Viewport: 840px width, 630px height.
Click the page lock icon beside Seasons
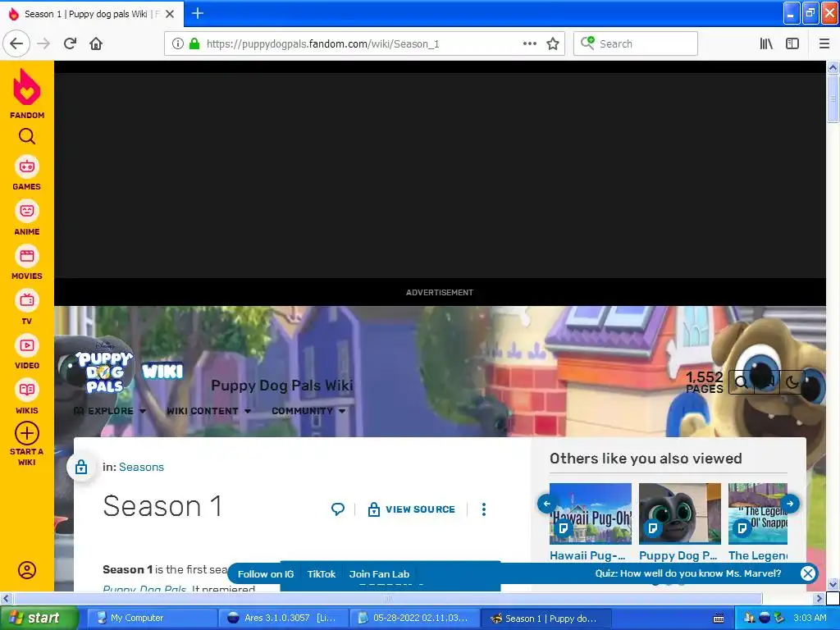81,467
